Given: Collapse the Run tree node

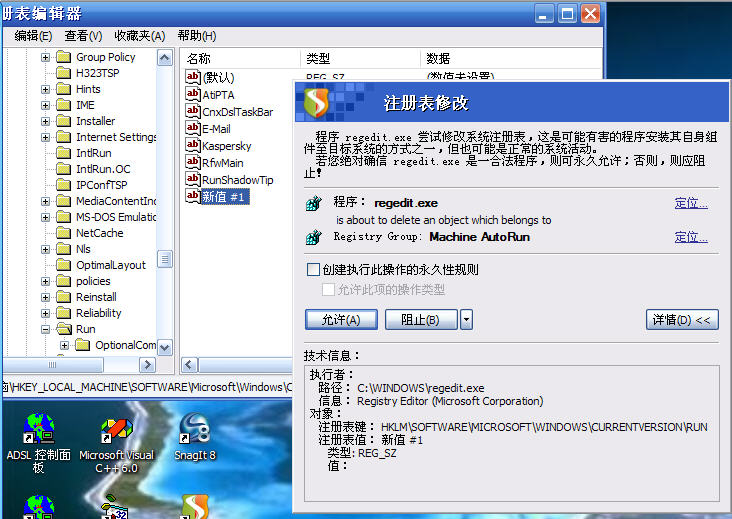Looking at the screenshot, I should click(45, 329).
